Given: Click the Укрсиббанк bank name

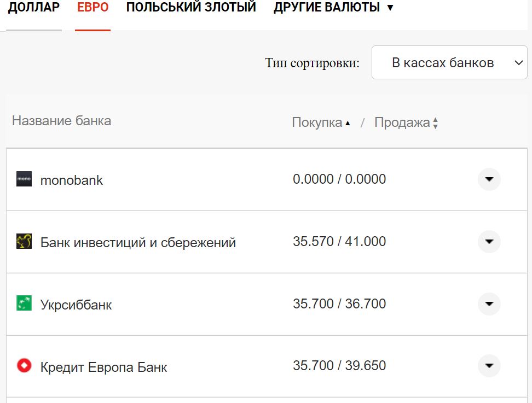Looking at the screenshot, I should coord(75,303).
